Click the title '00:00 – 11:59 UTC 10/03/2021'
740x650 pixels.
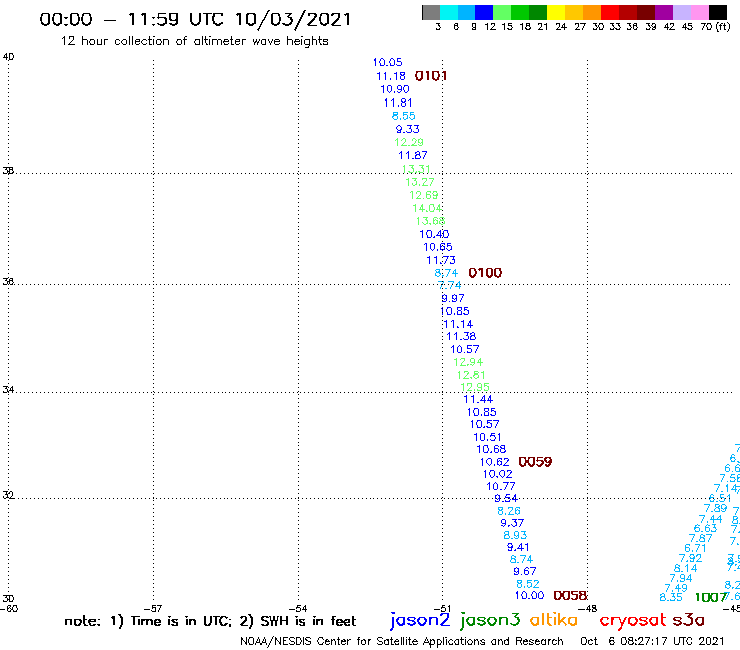pyautogui.click(x=195, y=20)
